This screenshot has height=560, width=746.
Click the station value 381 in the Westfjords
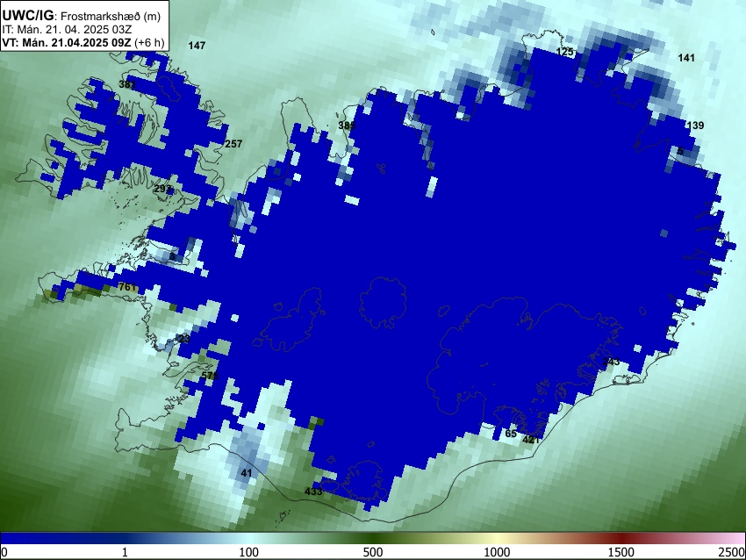click(x=127, y=84)
